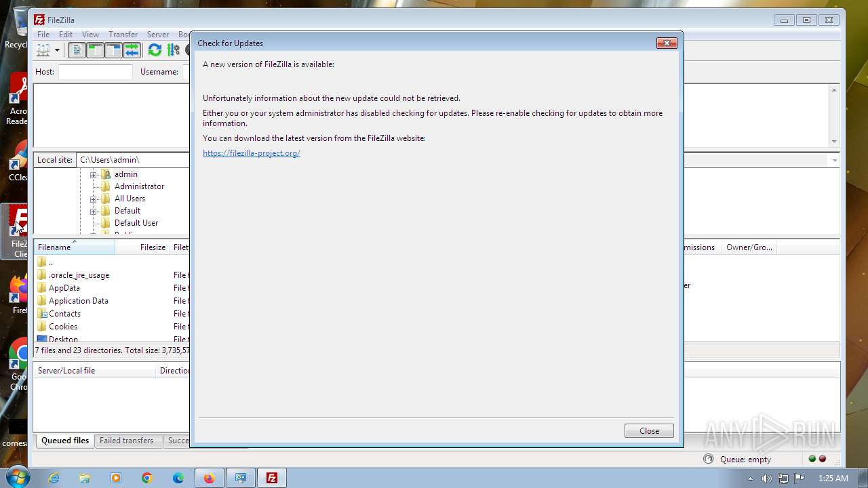Click the 'Queue: empty' status text
The height and width of the screenshot is (488, 868).
pyautogui.click(x=745, y=460)
